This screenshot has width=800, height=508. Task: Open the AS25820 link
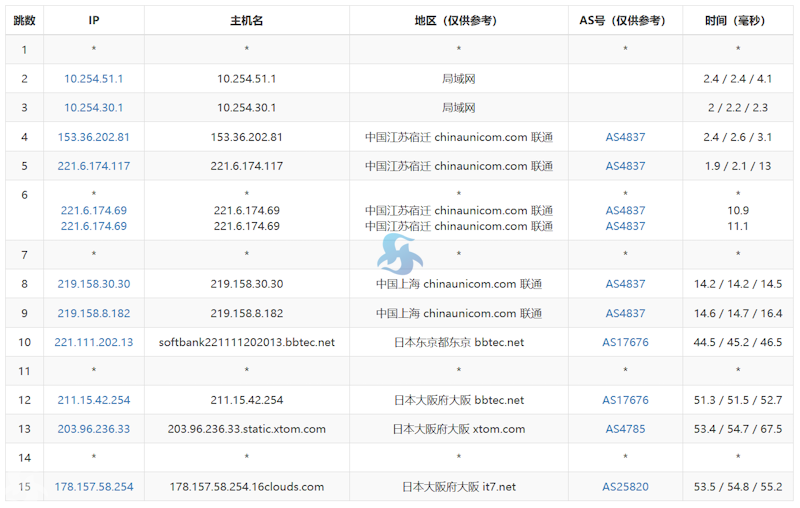(625, 487)
